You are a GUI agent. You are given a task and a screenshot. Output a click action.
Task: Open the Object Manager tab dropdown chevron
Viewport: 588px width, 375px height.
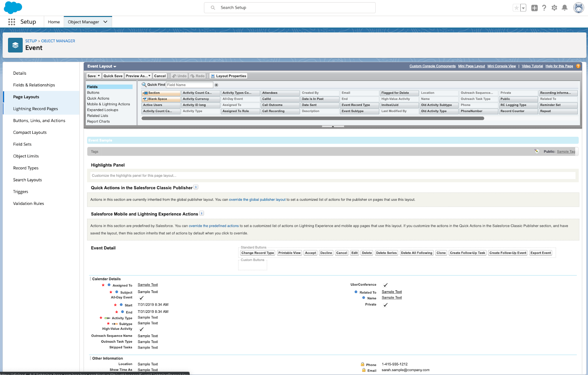105,22
